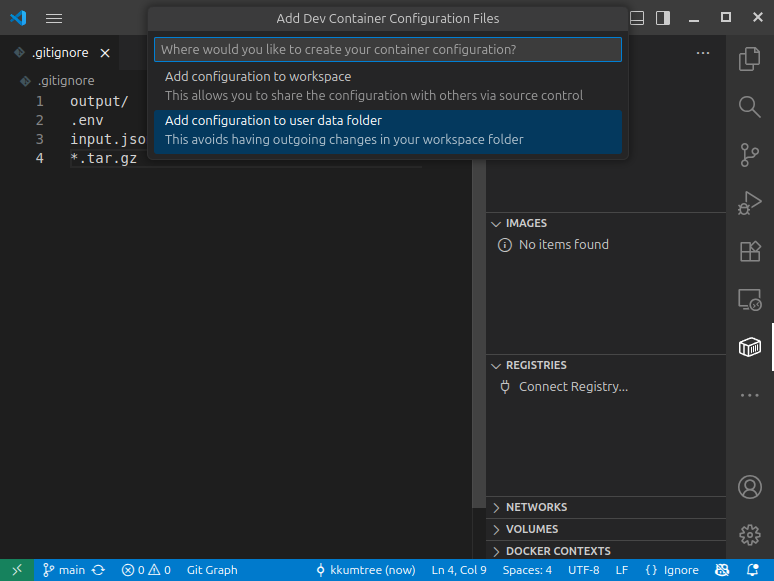
Task: Open Explorer view in activity bar
Action: pyautogui.click(x=749, y=59)
